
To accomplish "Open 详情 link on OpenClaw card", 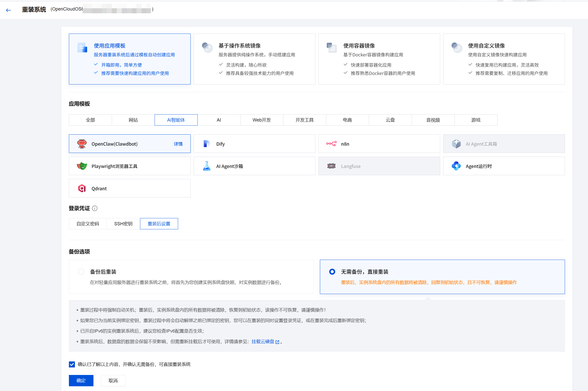I will coord(178,144).
